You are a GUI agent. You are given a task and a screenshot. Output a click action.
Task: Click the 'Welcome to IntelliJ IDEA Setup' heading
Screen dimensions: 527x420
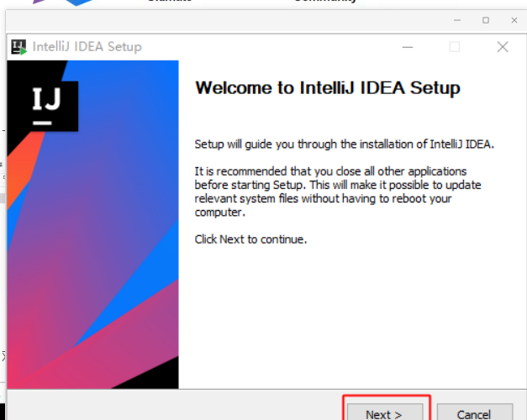click(328, 88)
